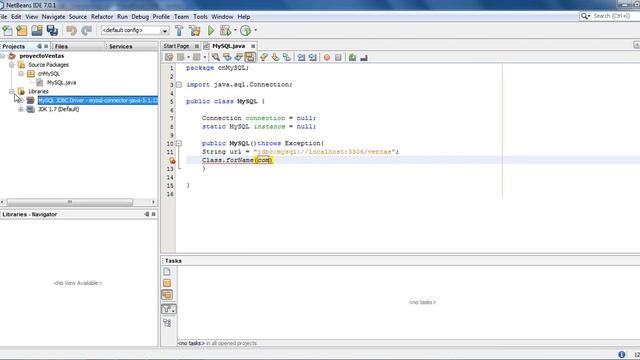Minimize the Projects panel window
This screenshot has height=360, width=640.
click(40, 47)
